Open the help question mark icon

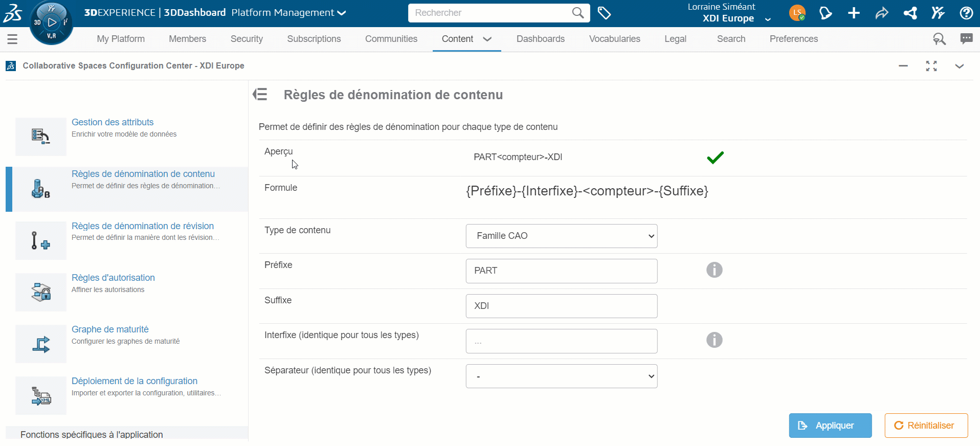tap(966, 13)
